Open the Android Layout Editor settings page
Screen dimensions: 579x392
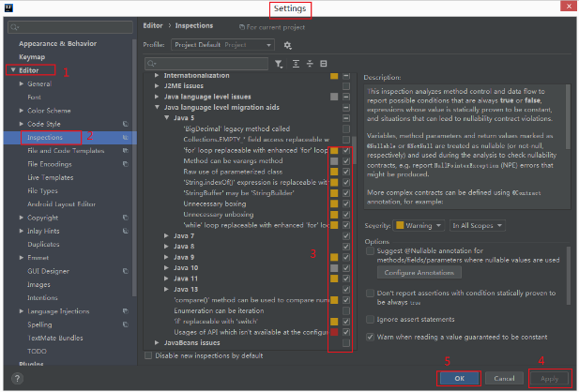tap(61, 204)
